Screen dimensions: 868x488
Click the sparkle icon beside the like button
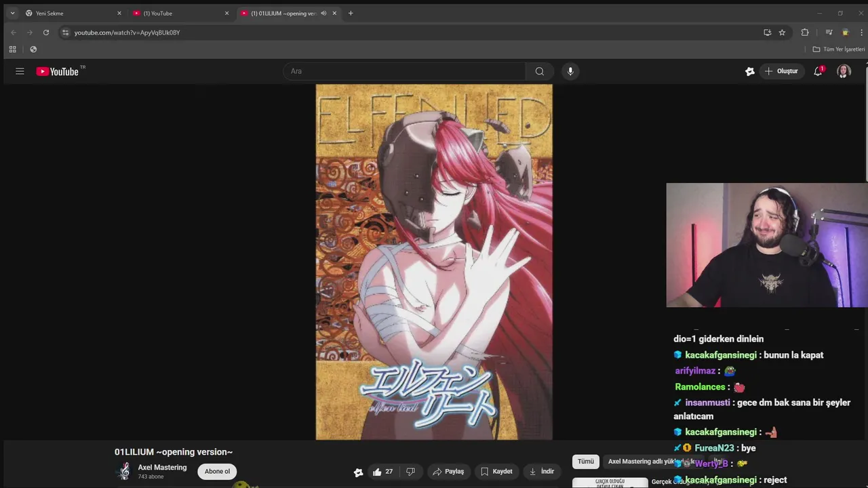[358, 472]
